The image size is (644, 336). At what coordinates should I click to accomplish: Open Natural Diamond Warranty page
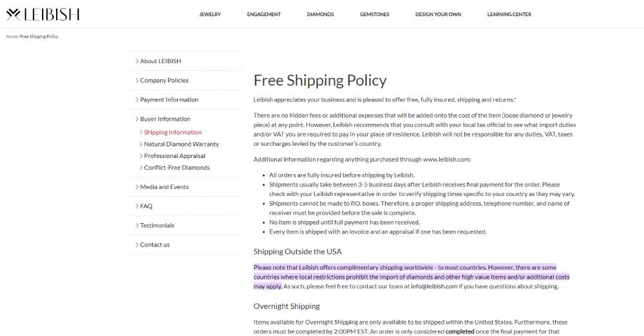pos(181,144)
